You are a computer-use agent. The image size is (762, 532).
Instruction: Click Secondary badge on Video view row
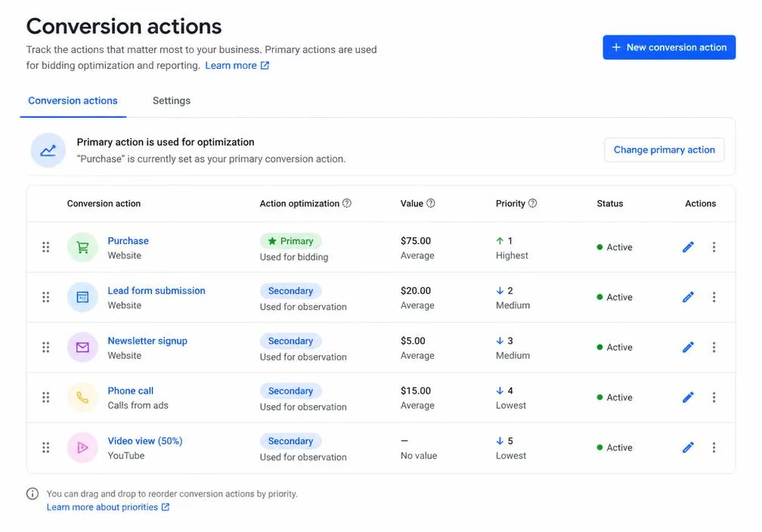(290, 441)
